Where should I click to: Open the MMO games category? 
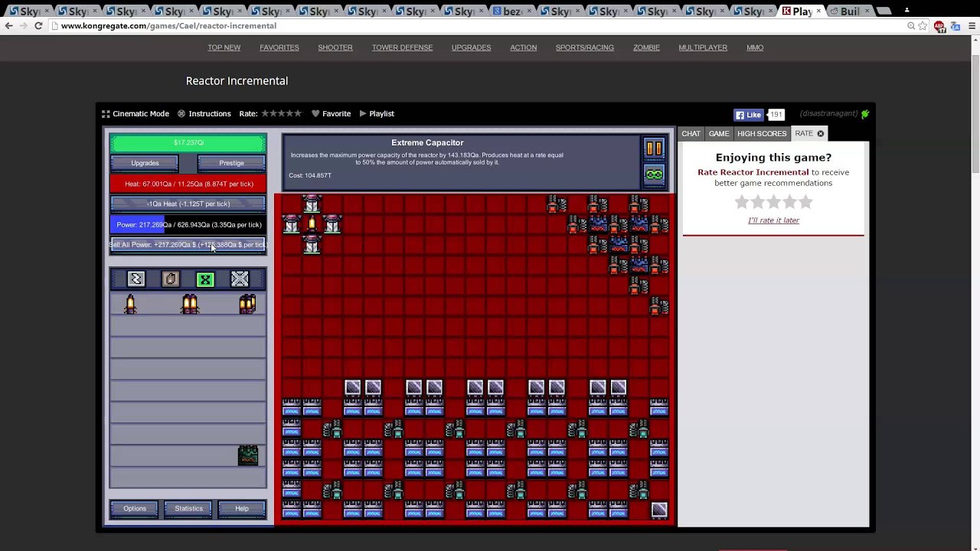pyautogui.click(x=755, y=47)
